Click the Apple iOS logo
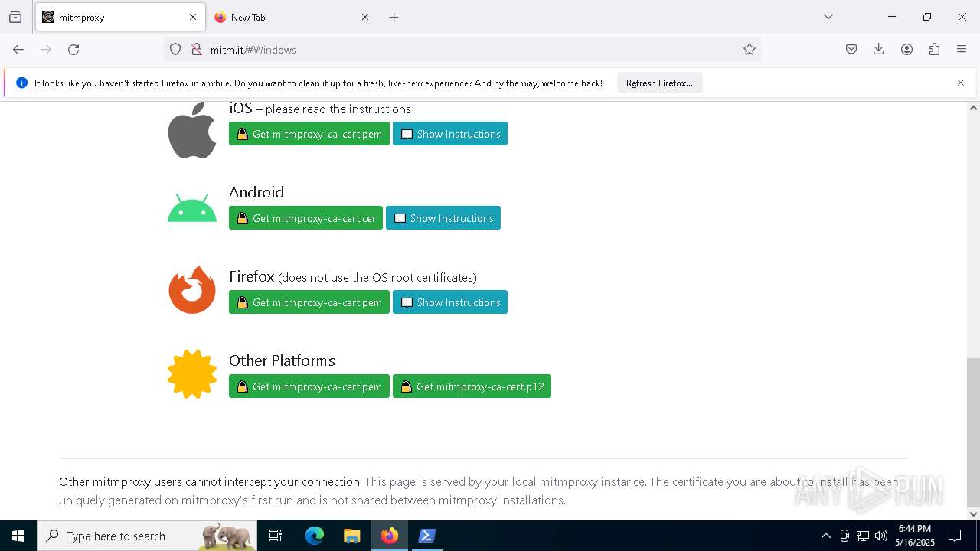 (x=192, y=130)
